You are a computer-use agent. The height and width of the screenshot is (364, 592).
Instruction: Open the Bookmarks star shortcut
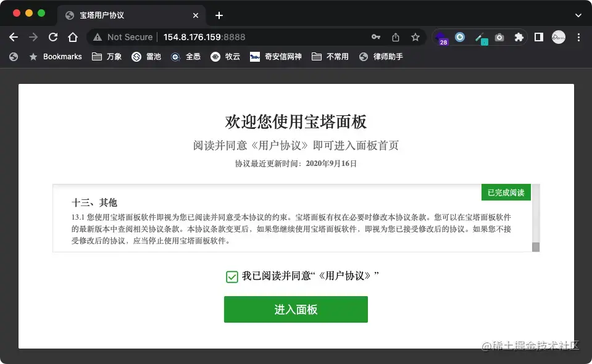coord(56,57)
